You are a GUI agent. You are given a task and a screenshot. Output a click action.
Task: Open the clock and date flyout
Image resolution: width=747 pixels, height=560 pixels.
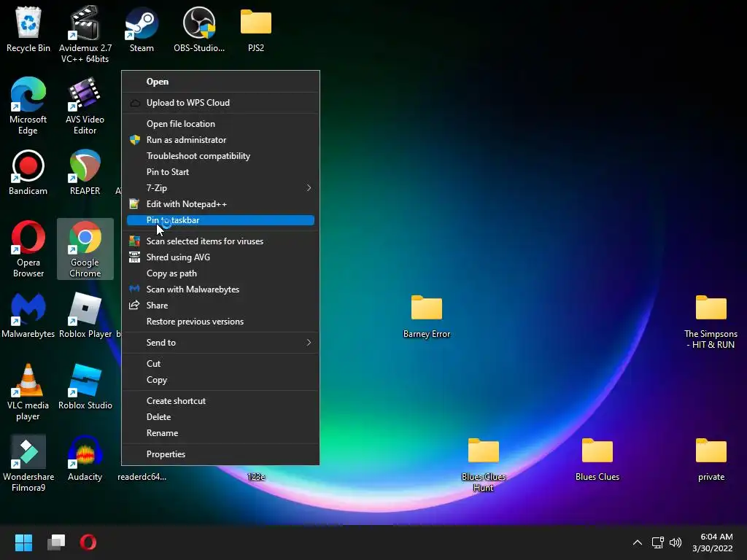(x=713, y=542)
